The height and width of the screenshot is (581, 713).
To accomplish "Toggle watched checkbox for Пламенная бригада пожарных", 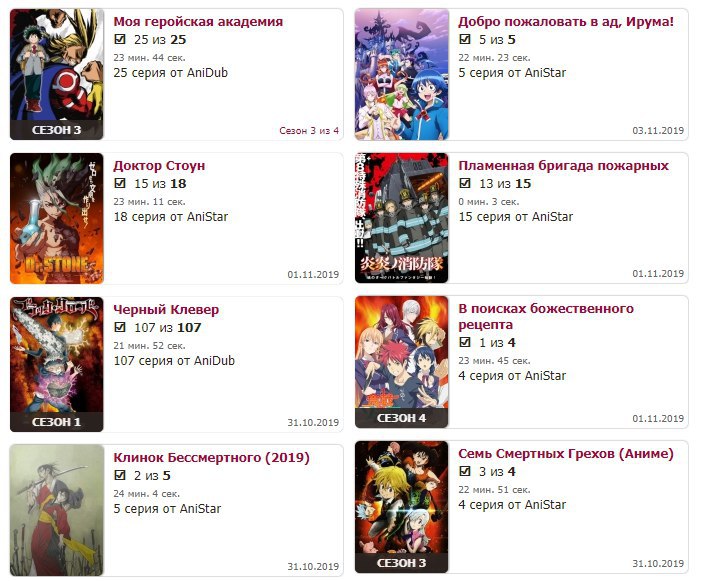I will pos(465,183).
